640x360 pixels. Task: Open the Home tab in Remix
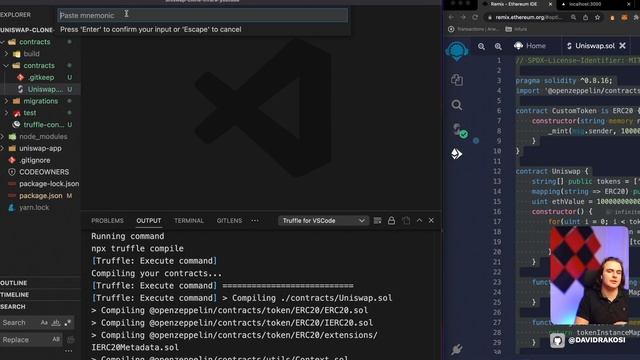tap(530, 46)
